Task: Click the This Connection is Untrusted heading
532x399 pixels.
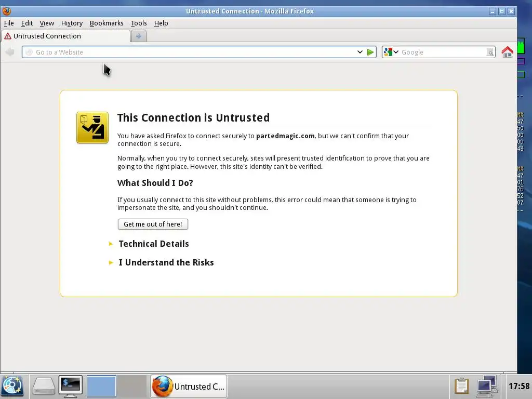Action: [x=193, y=117]
